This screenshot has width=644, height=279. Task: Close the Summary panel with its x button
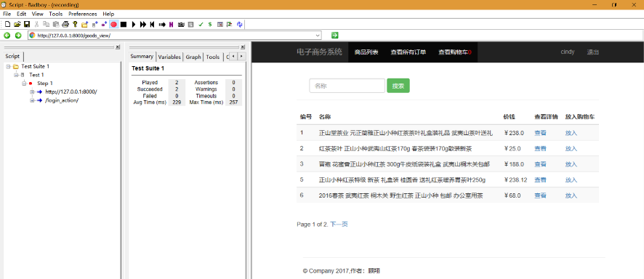click(242, 47)
